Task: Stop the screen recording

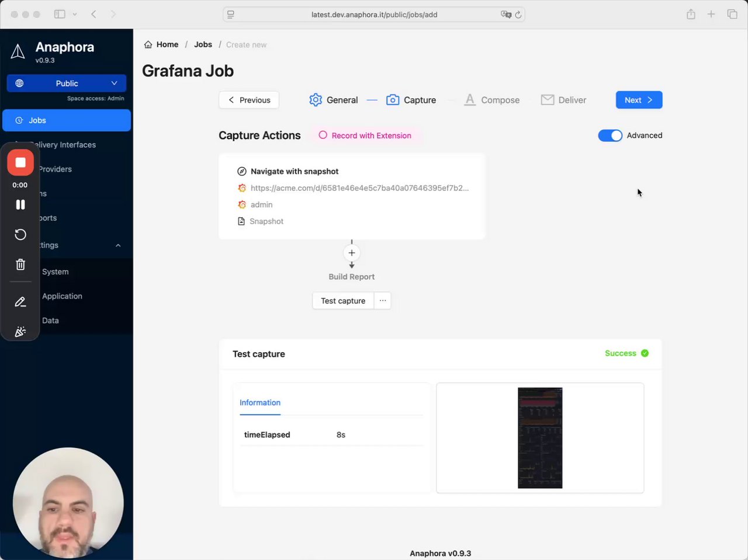Action: click(x=20, y=162)
